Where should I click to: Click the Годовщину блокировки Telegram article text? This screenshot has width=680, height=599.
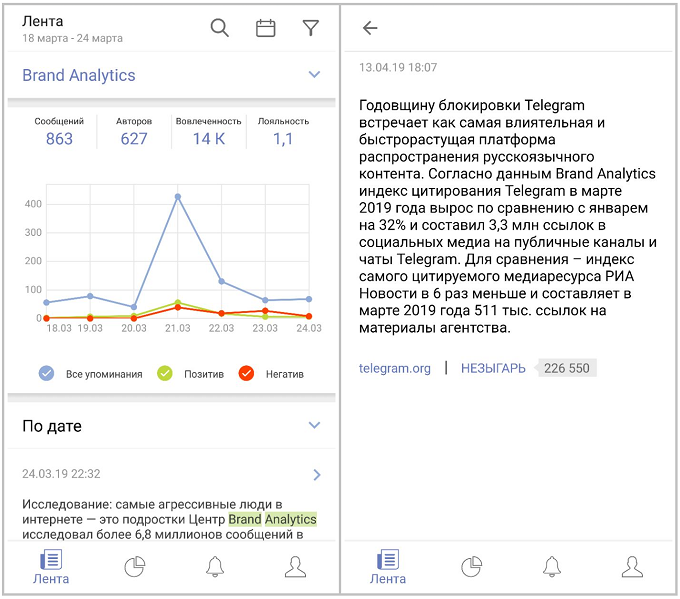[507, 216]
